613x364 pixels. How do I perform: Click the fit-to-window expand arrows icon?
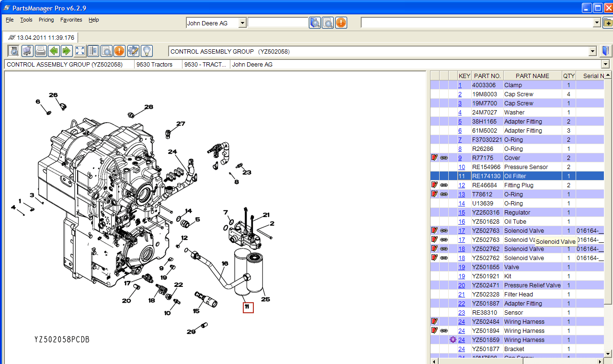80,51
